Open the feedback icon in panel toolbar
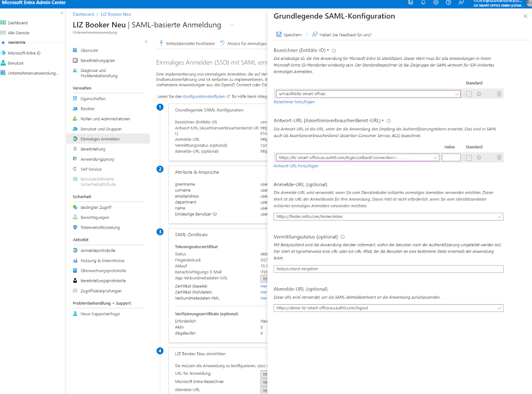The image size is (532, 394). click(315, 35)
